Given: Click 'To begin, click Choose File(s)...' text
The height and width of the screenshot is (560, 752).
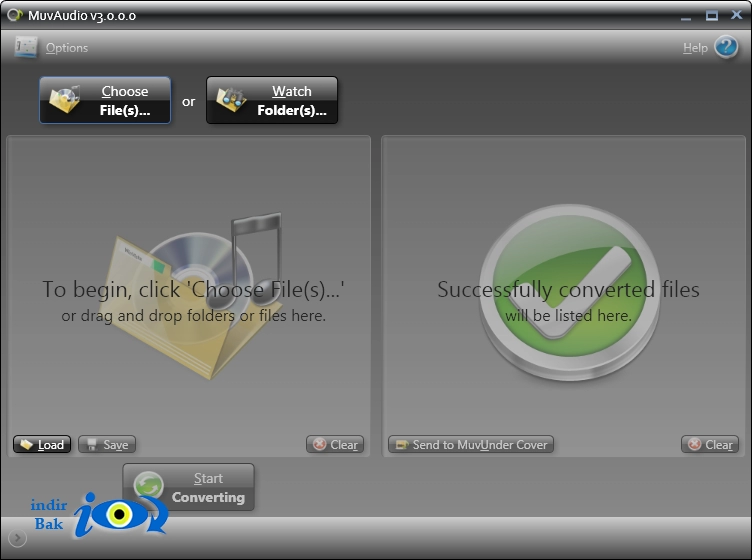Looking at the screenshot, I should pos(193,290).
